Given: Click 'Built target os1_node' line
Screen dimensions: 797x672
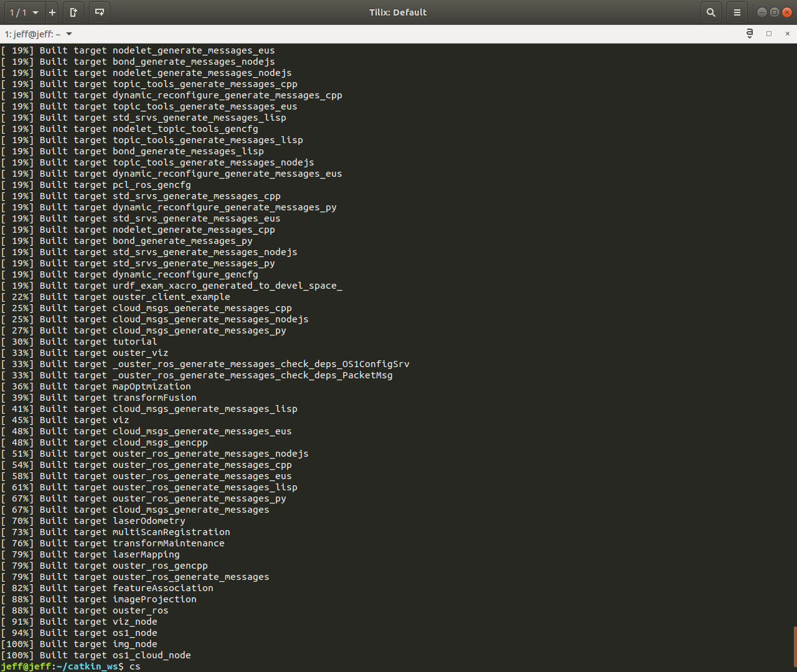Looking at the screenshot, I should [79, 633].
